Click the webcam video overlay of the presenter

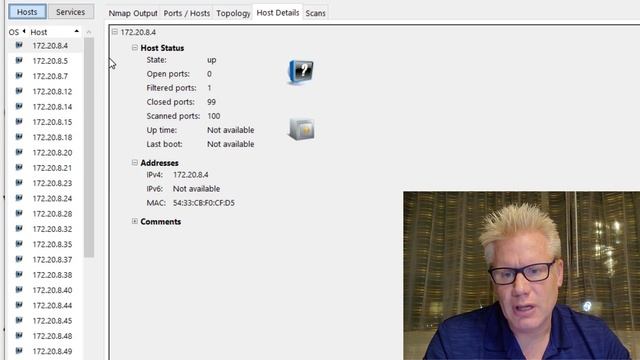[x=522, y=276]
